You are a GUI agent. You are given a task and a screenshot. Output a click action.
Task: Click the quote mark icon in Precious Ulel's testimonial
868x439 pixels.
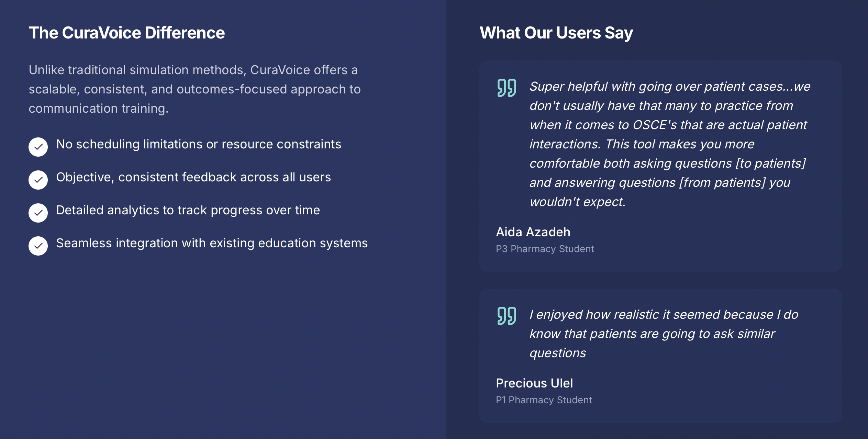(x=507, y=316)
